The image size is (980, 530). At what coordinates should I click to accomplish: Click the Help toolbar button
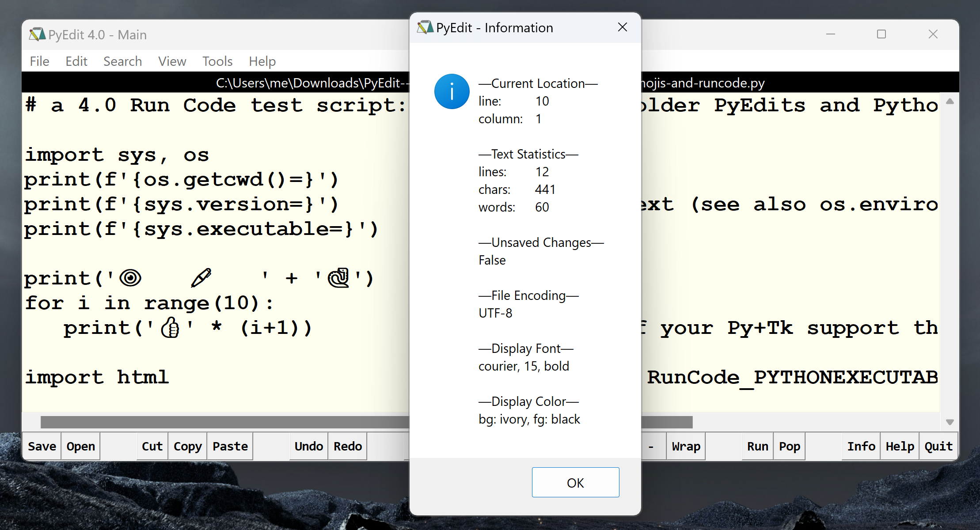900,446
